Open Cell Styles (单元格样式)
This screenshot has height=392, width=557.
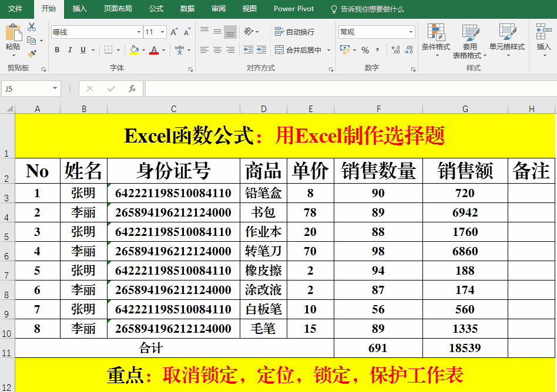tap(507, 40)
